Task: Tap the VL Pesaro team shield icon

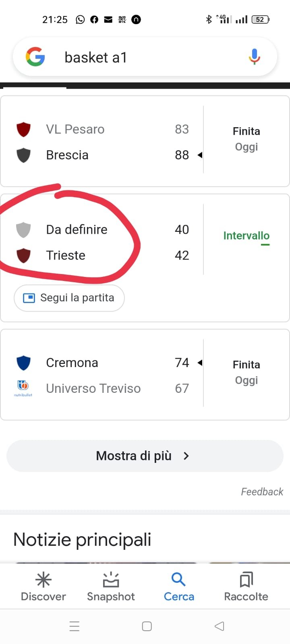Action: pos(23,130)
